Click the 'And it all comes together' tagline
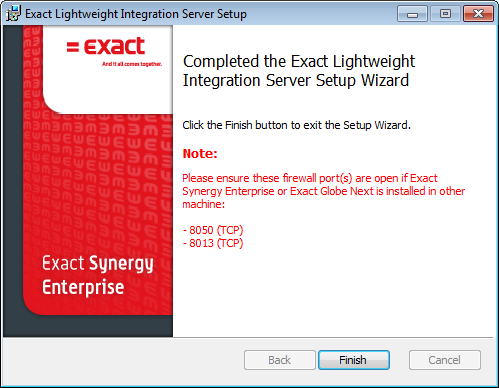The image size is (499, 388). 132,64
